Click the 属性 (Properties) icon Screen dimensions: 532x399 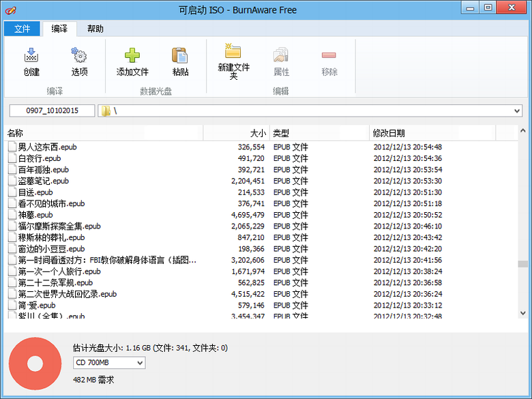pyautogui.click(x=281, y=56)
